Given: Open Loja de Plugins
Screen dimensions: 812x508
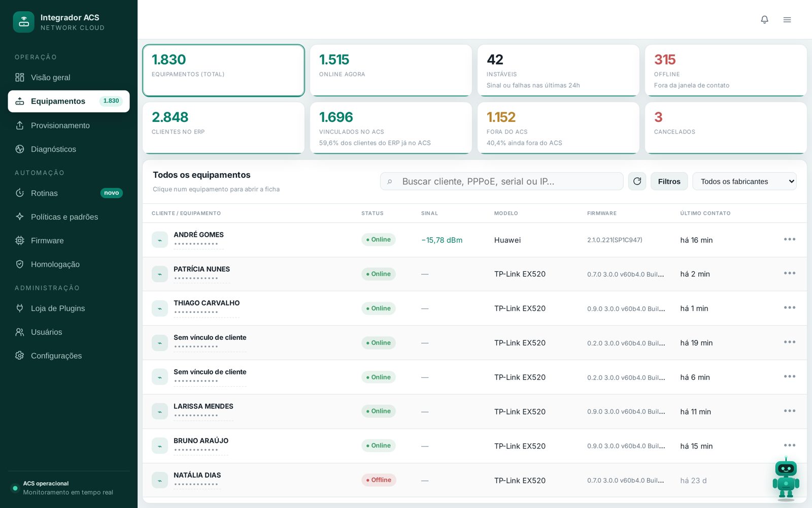Looking at the screenshot, I should pyautogui.click(x=69, y=308).
